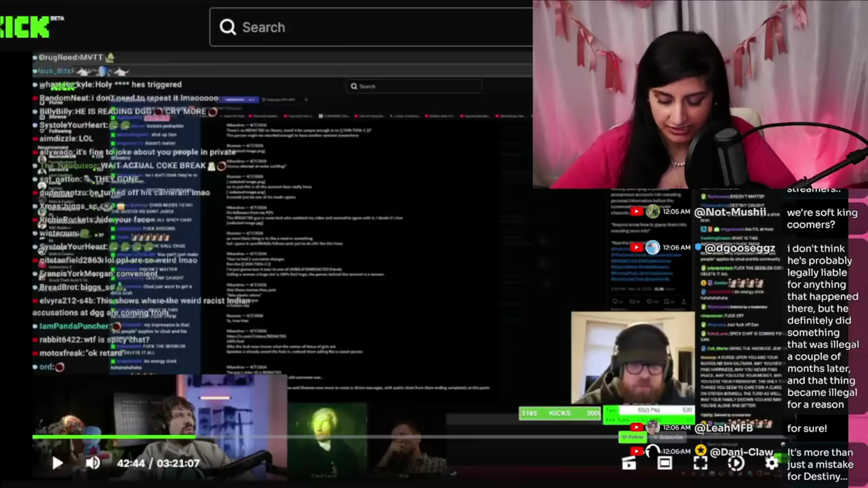Enter fullscreen mode
Image resolution: width=868 pixels, height=488 pixels.
click(x=701, y=463)
